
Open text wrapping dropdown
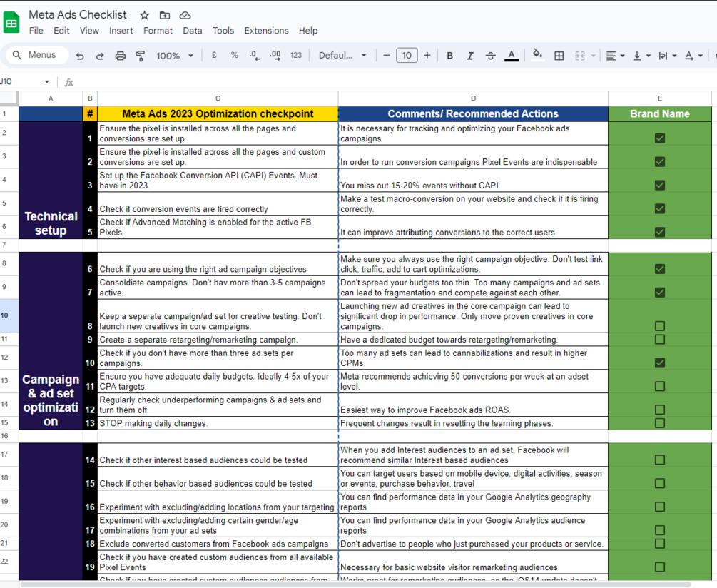tap(667, 56)
